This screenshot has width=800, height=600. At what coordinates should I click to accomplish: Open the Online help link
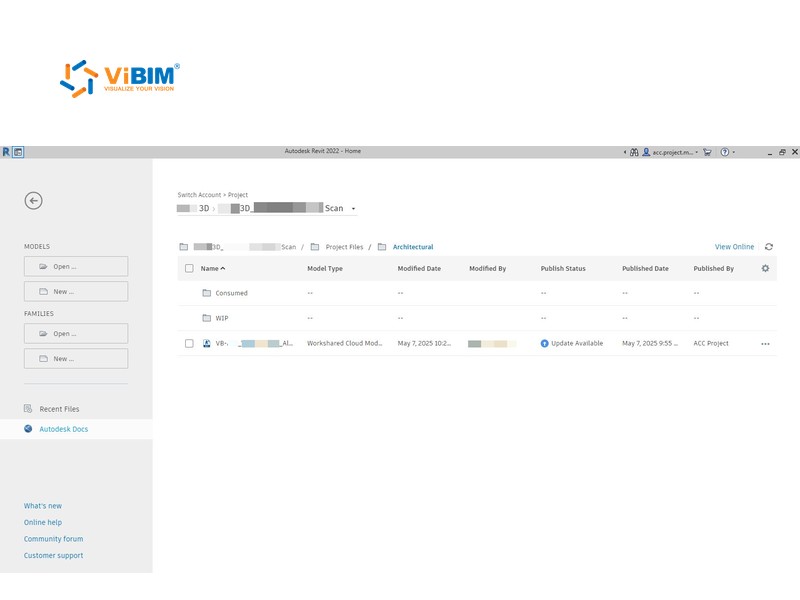(x=43, y=522)
